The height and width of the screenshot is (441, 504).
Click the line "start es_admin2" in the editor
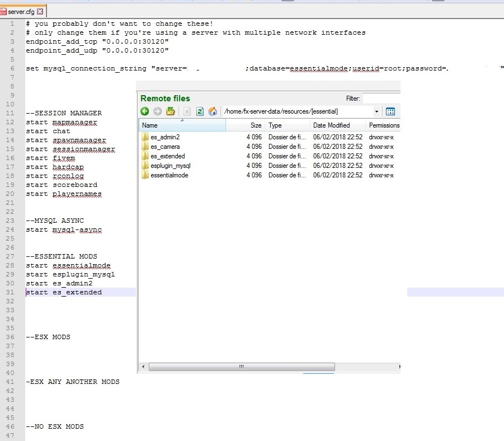[59, 283]
